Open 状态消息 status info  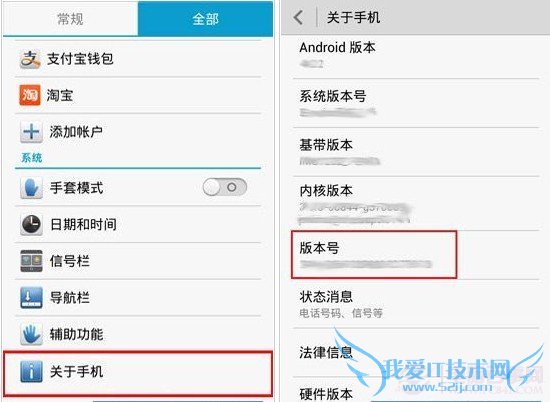(416, 304)
